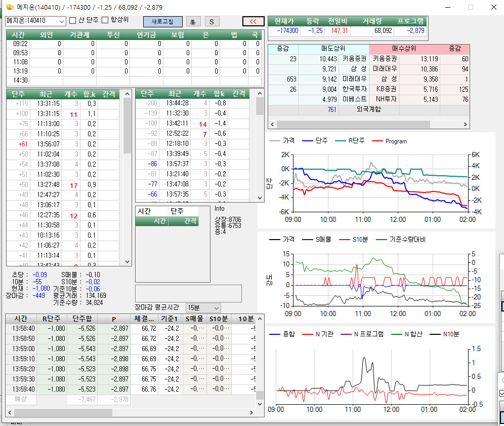Collapse panel with the << button

(254, 22)
